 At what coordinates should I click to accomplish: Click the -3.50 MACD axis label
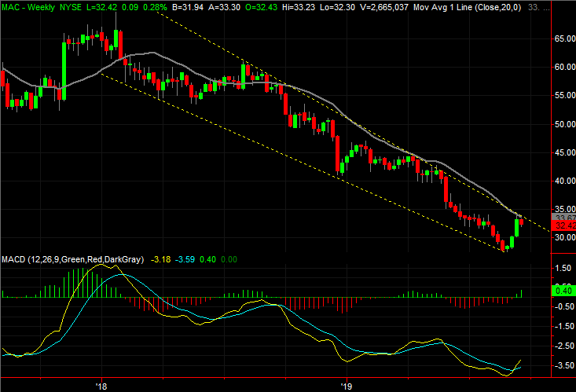[x=563, y=365]
